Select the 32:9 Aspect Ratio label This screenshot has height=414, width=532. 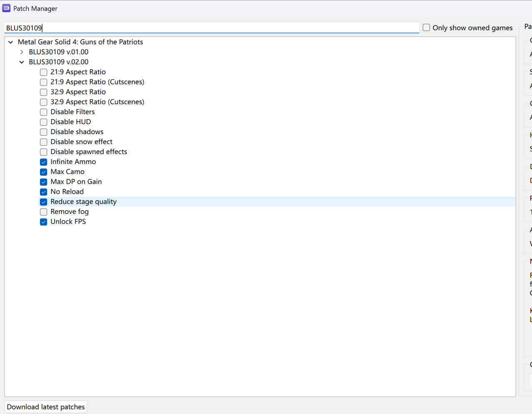[x=78, y=92]
